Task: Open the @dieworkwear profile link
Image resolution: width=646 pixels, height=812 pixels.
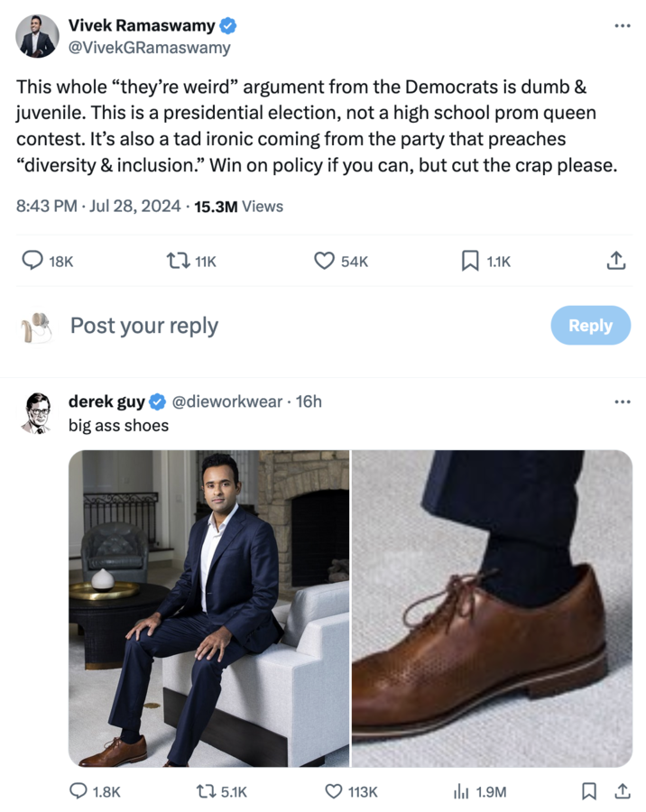Action: [226, 401]
